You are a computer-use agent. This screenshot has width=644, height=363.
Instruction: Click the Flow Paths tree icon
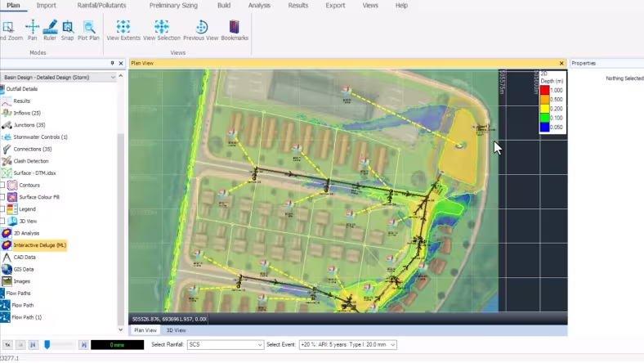2,294
